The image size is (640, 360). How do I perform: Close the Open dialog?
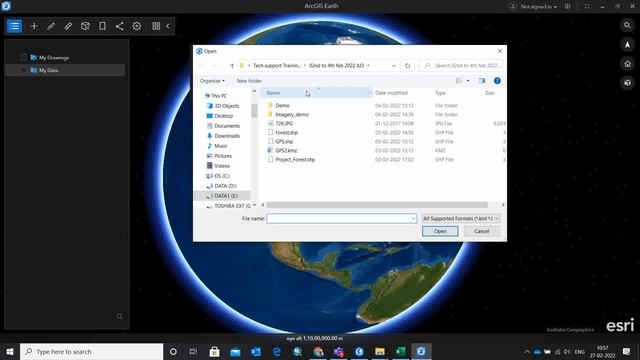click(500, 51)
